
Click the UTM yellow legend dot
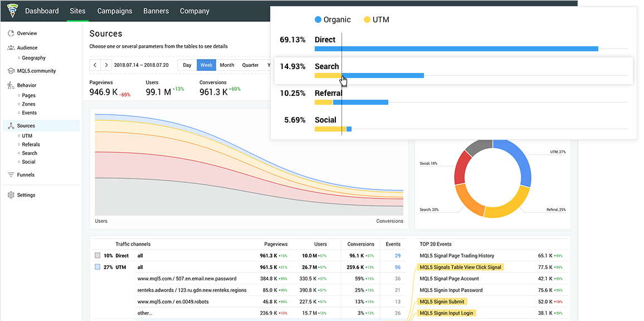coord(367,20)
